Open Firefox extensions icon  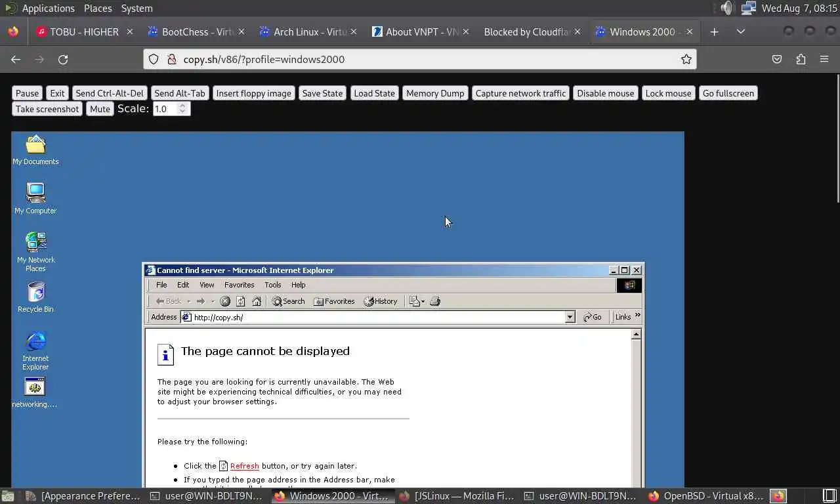click(x=801, y=59)
